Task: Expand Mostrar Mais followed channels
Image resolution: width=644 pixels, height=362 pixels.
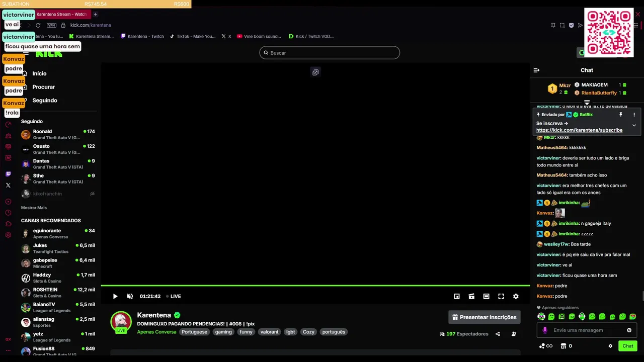Action: (34, 208)
